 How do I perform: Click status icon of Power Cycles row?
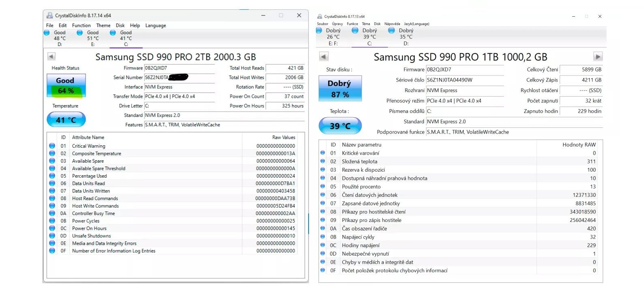tap(52, 221)
